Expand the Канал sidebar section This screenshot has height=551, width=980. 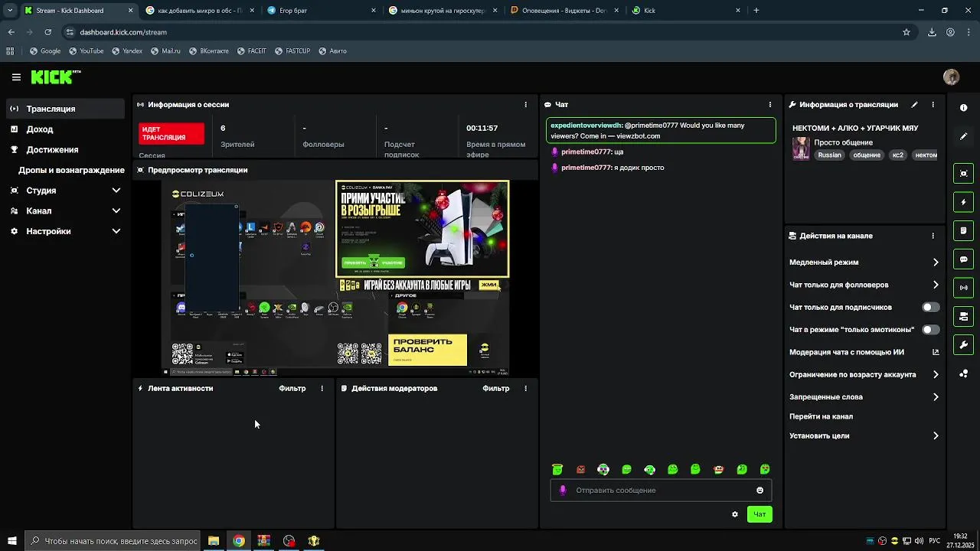pyautogui.click(x=65, y=211)
